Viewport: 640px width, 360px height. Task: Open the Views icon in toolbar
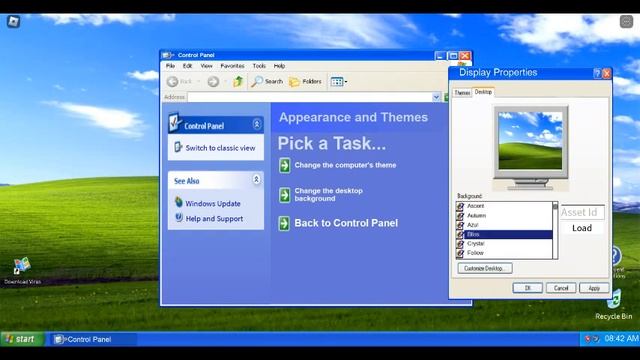337,82
